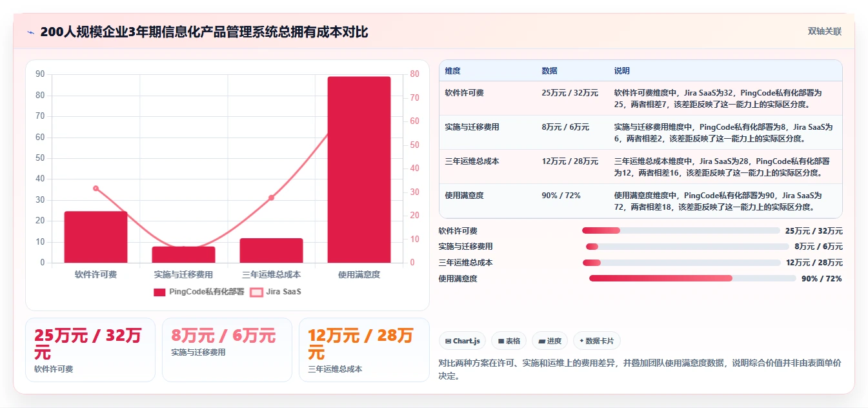Click the 双轴关联 label in header
This screenshot has height=408, width=868.
(824, 32)
